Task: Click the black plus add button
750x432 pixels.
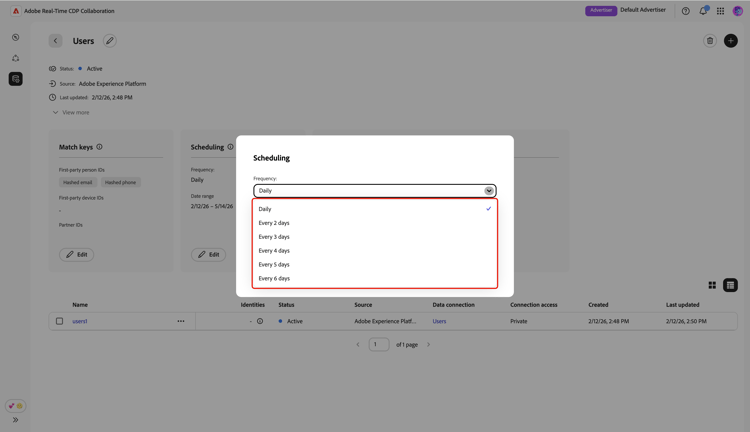Action: coord(730,41)
